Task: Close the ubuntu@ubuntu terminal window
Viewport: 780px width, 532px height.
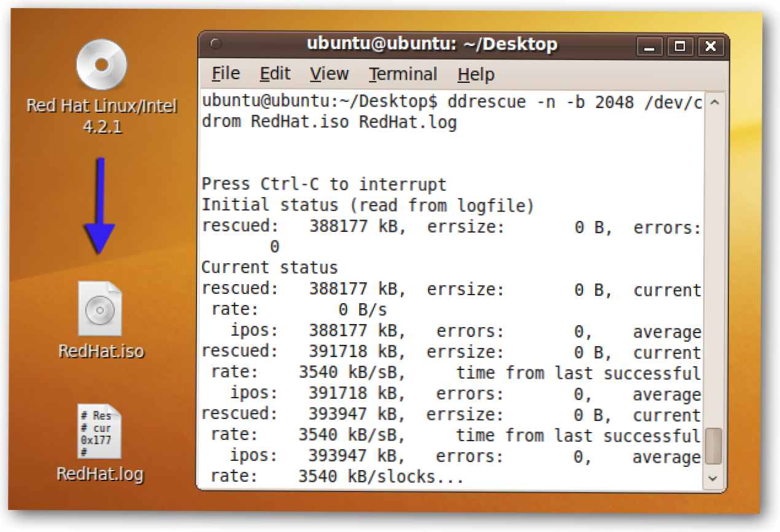Action: pyautogui.click(x=711, y=46)
